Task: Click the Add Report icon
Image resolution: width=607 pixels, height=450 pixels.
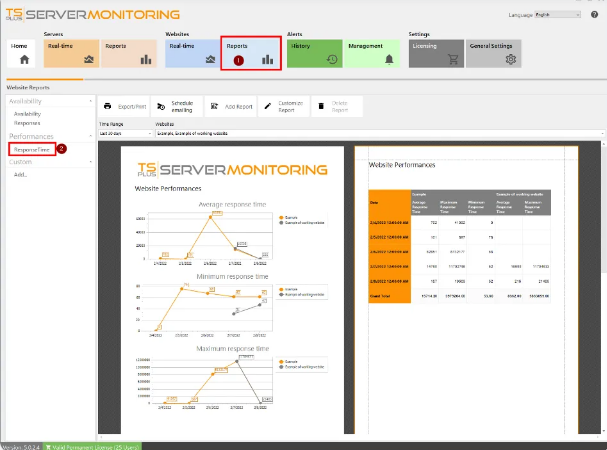Action: [214, 106]
